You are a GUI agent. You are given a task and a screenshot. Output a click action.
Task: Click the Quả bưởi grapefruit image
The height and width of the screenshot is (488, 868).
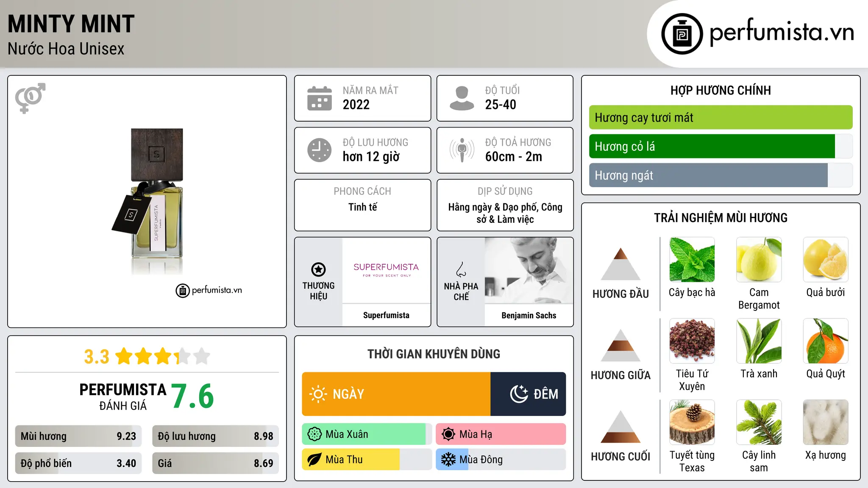[x=826, y=260]
